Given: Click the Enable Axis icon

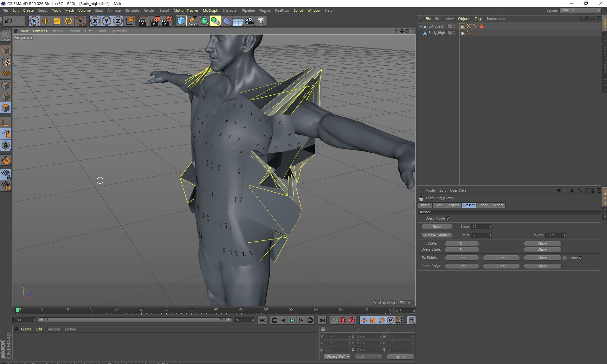Looking at the screenshot, I should [x=6, y=123].
